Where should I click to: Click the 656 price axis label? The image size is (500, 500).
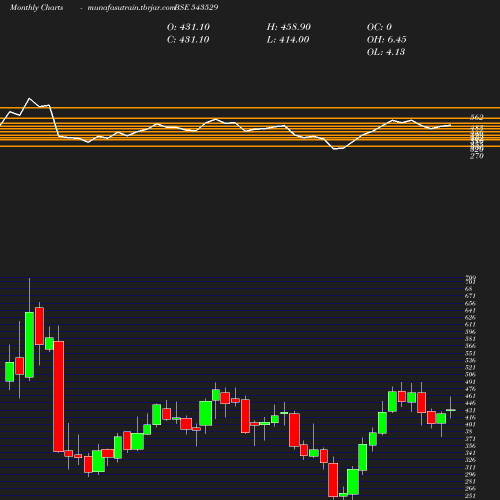click(x=470, y=303)
